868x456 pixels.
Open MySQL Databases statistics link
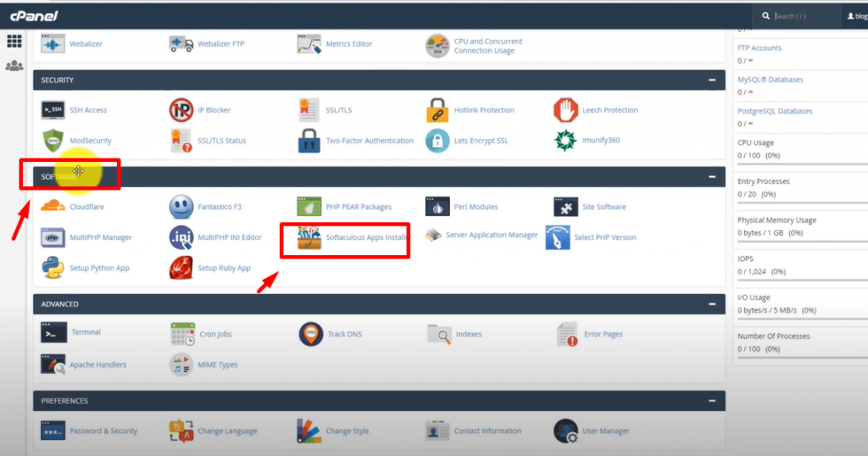click(x=770, y=80)
